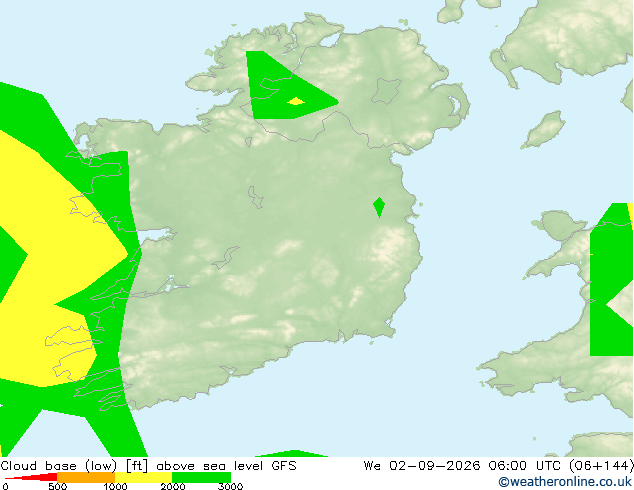The height and width of the screenshot is (490, 634).
Task: Click the small green diamond over eastern Ireland
Action: click(379, 207)
